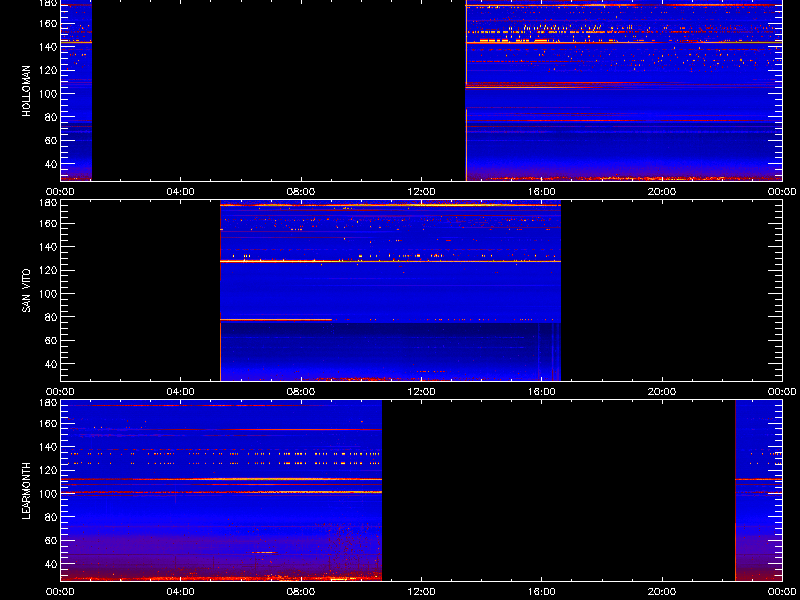Image resolution: width=800 pixels, height=600 pixels.
Task: Click 20:00 time label below San Vito panel
Action: [x=662, y=392]
